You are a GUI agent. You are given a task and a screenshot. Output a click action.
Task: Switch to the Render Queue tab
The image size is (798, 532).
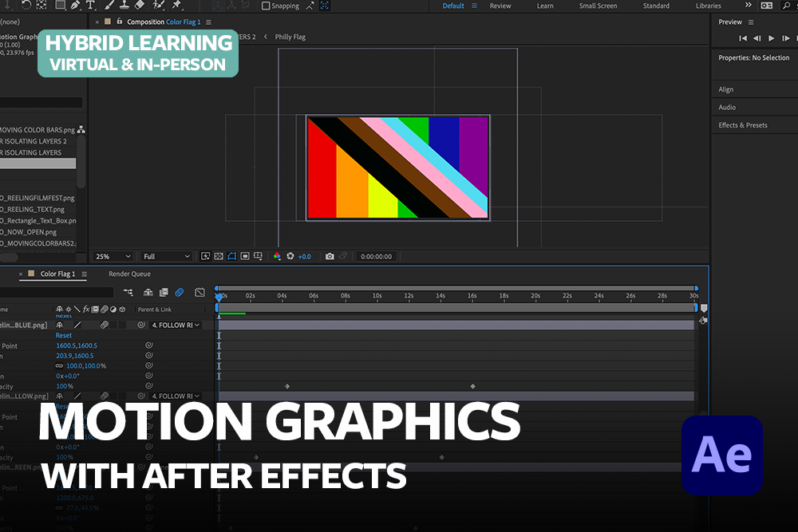click(128, 274)
